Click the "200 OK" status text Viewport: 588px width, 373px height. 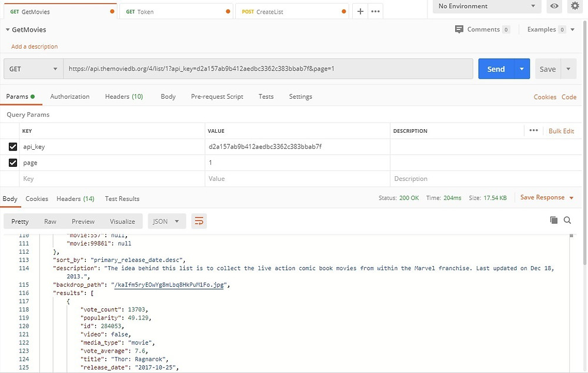tap(409, 198)
